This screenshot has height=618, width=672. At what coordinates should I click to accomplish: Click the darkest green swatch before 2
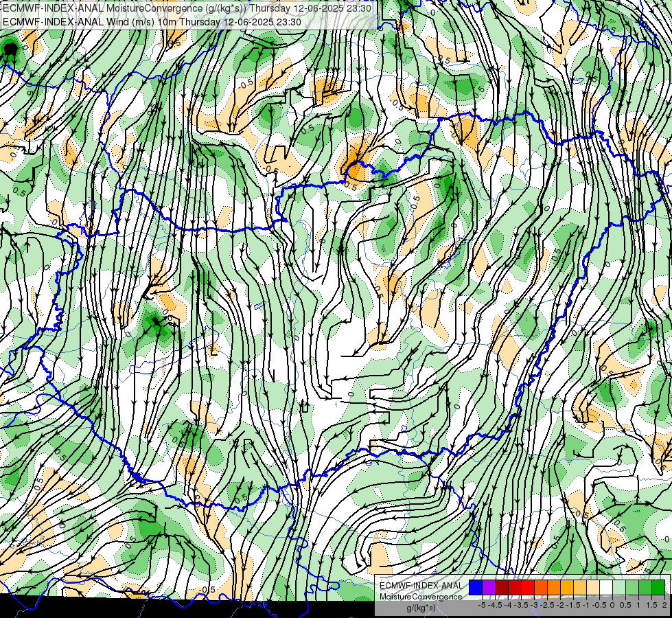(658, 587)
